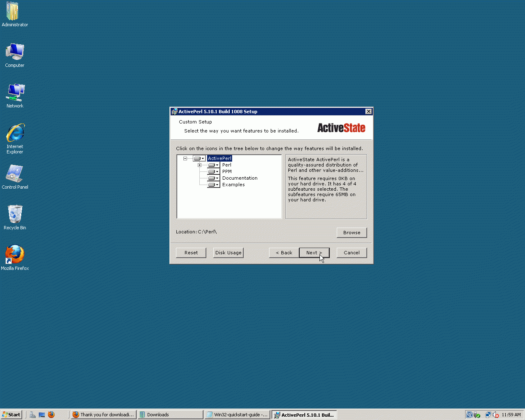Select the ActivePerl feature label
Viewport: 525px width, 420px height.
coord(219,158)
